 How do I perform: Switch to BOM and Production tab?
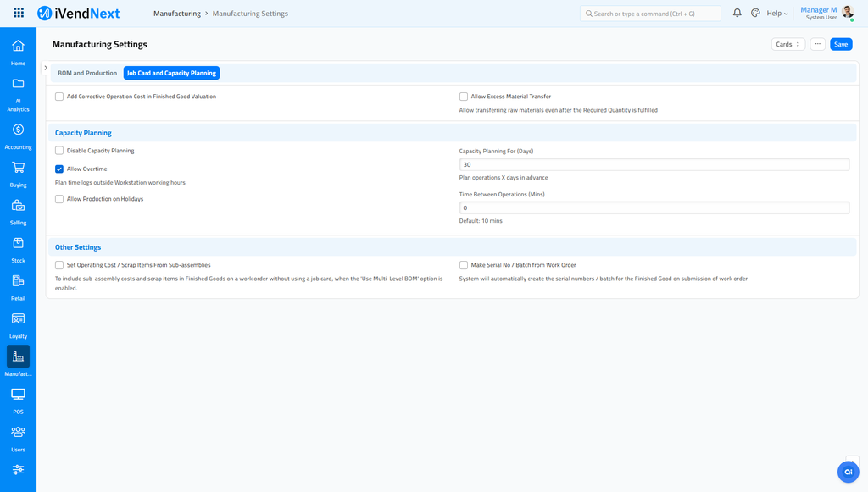click(x=87, y=73)
